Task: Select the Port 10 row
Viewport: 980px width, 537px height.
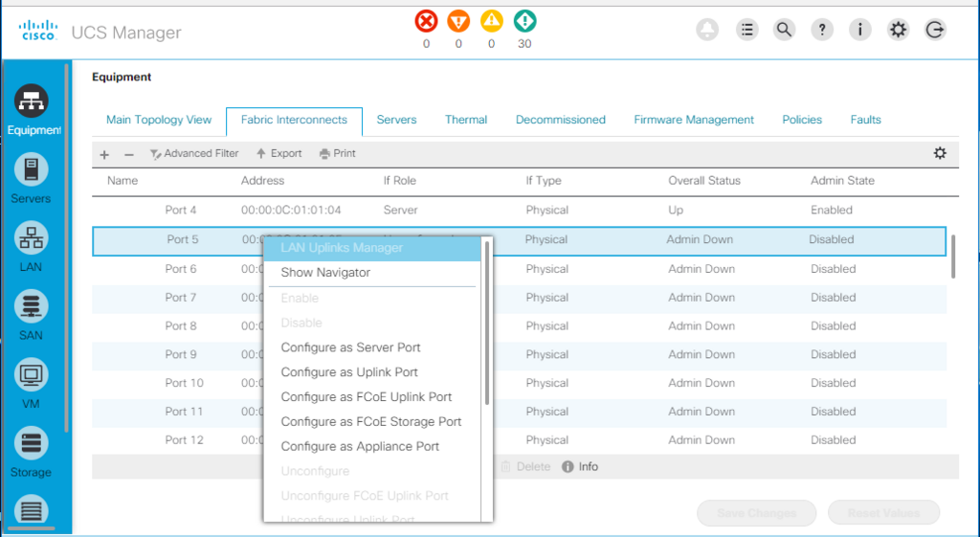Action: point(520,383)
